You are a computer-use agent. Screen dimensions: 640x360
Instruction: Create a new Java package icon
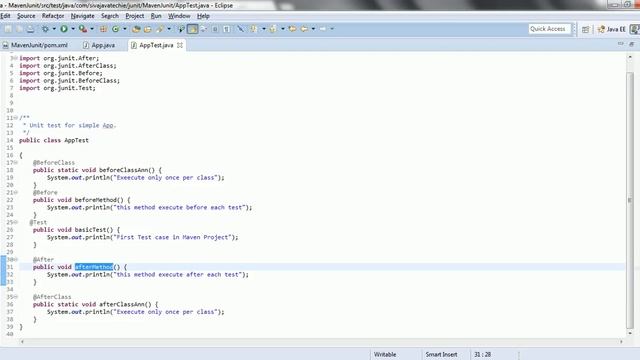pyautogui.click(x=103, y=29)
